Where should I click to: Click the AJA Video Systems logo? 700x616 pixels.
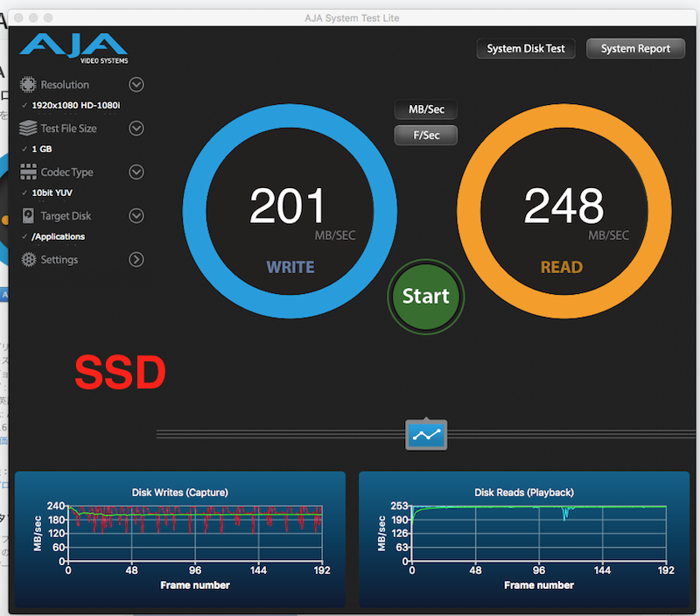click(x=74, y=48)
